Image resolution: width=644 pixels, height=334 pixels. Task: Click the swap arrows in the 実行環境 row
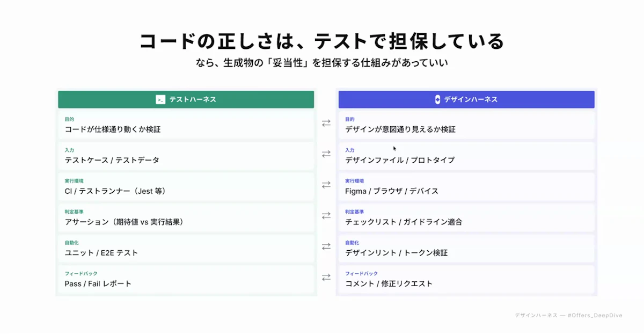point(326,185)
